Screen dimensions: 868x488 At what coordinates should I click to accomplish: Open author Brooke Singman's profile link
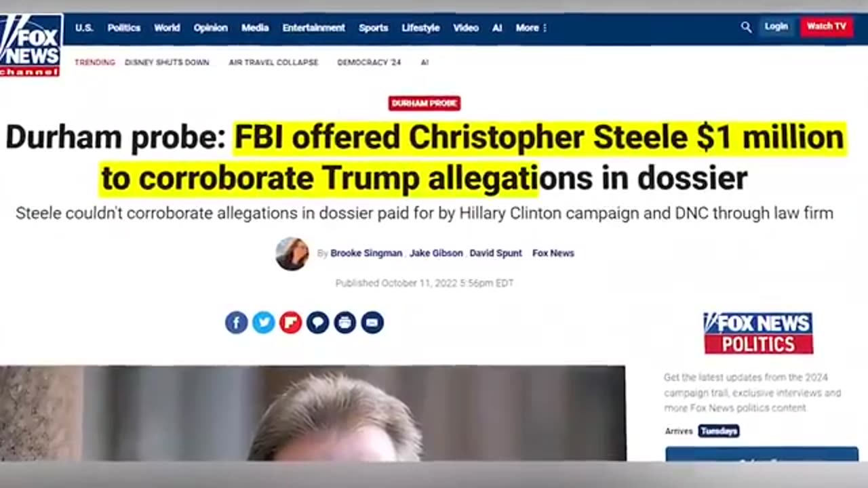coord(366,253)
